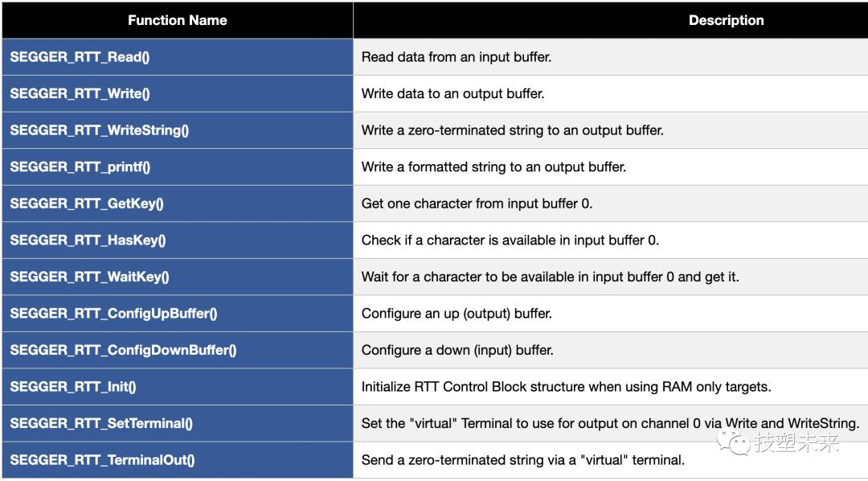Select the SEGGER_RTT_TerminalOut() function cell
The width and height of the screenshot is (868, 481).
click(178, 459)
